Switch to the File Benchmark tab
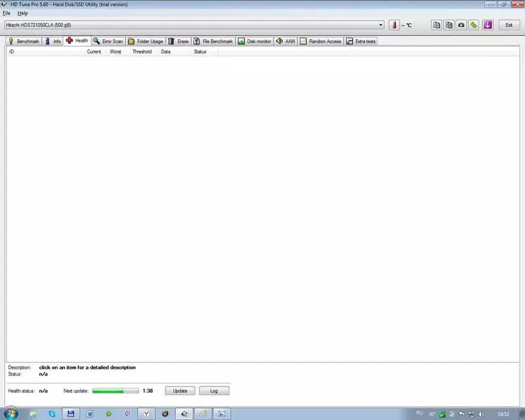This screenshot has width=525, height=420. tap(213, 41)
